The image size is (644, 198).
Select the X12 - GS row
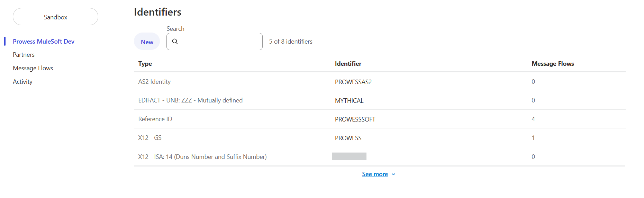(x=150, y=138)
